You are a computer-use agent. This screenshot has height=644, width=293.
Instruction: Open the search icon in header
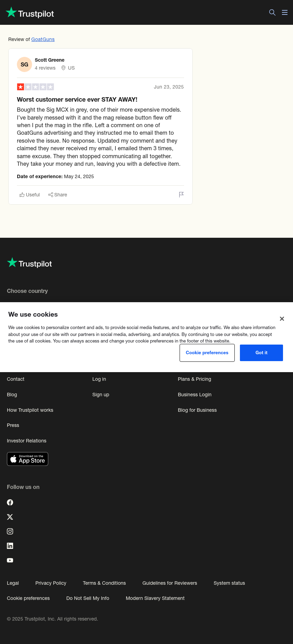[x=272, y=12]
